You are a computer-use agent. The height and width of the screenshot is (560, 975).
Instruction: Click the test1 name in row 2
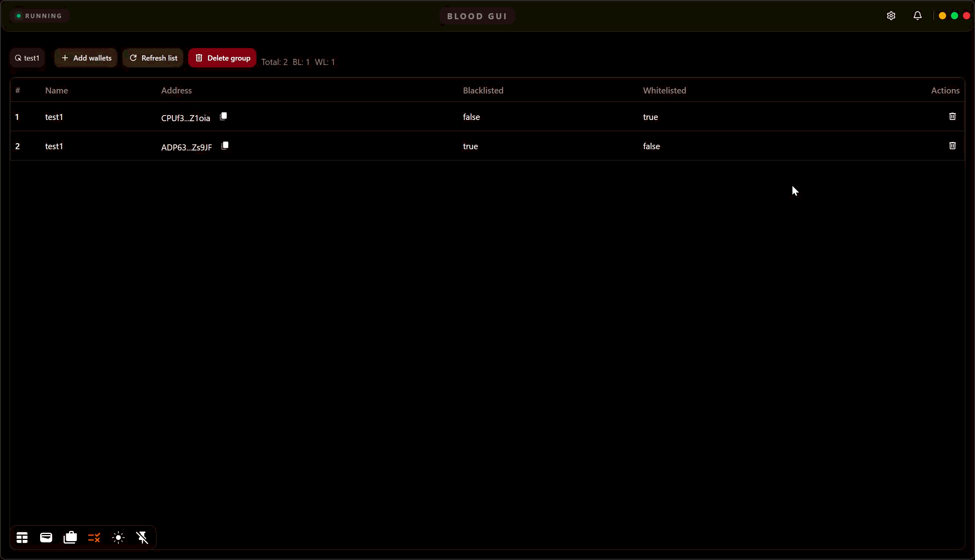(x=54, y=146)
